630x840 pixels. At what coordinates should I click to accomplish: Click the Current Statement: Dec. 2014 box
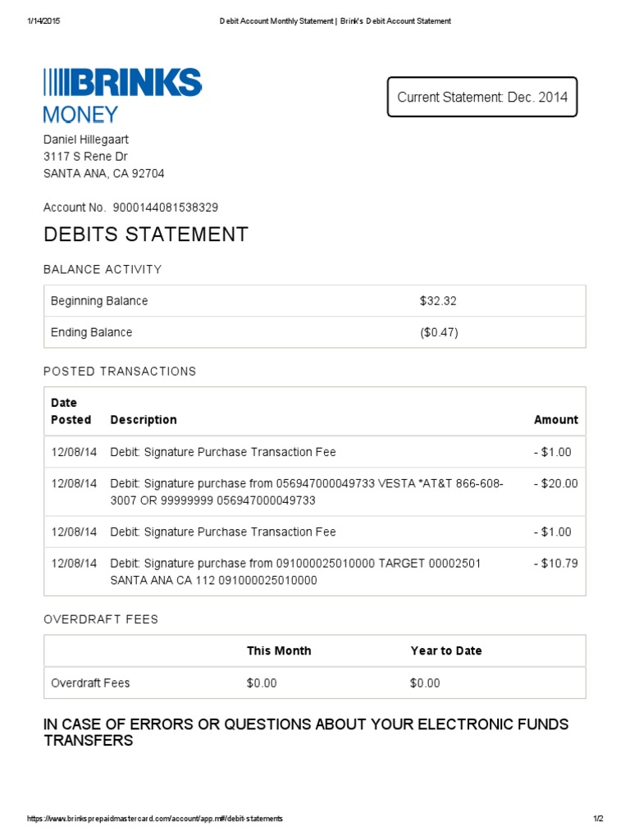click(482, 98)
